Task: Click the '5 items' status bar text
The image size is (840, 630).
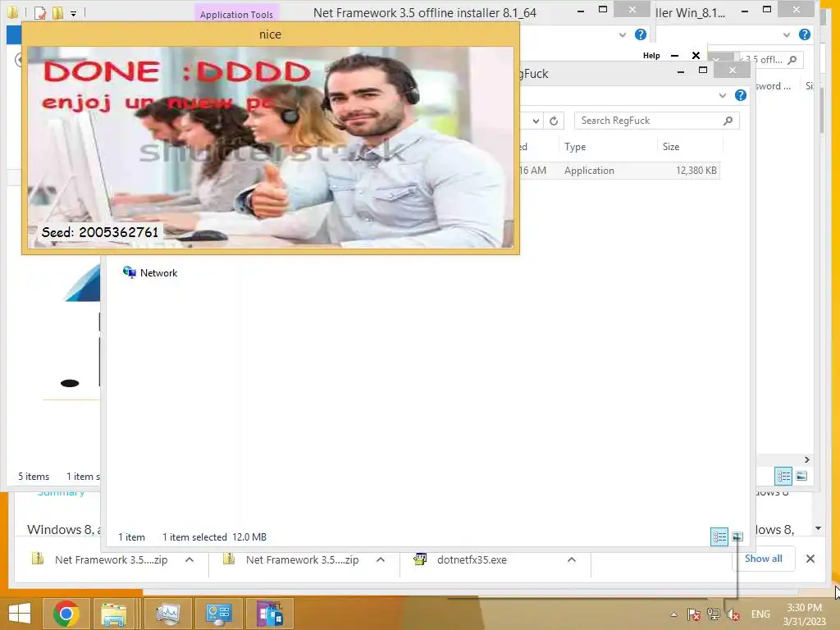Action: point(34,477)
